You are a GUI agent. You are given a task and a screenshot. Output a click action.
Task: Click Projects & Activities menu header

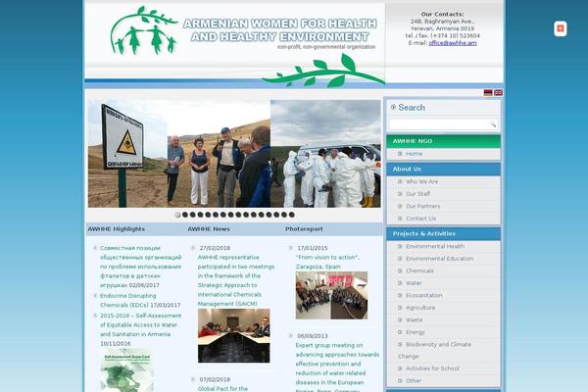click(x=444, y=233)
